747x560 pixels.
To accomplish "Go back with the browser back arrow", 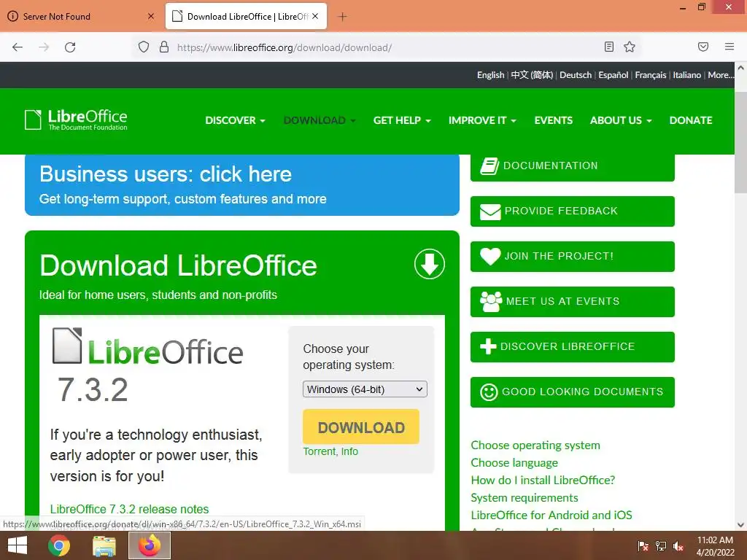I will coord(18,47).
